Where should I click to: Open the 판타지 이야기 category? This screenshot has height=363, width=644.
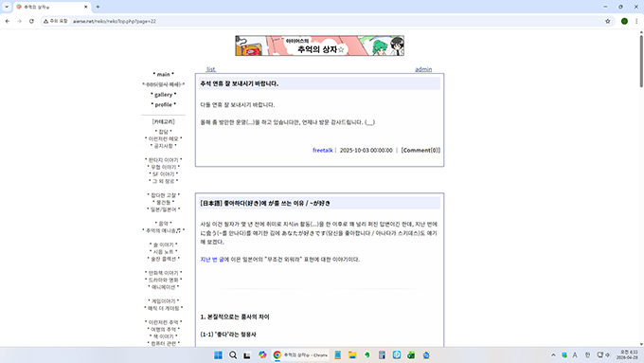[x=164, y=160]
